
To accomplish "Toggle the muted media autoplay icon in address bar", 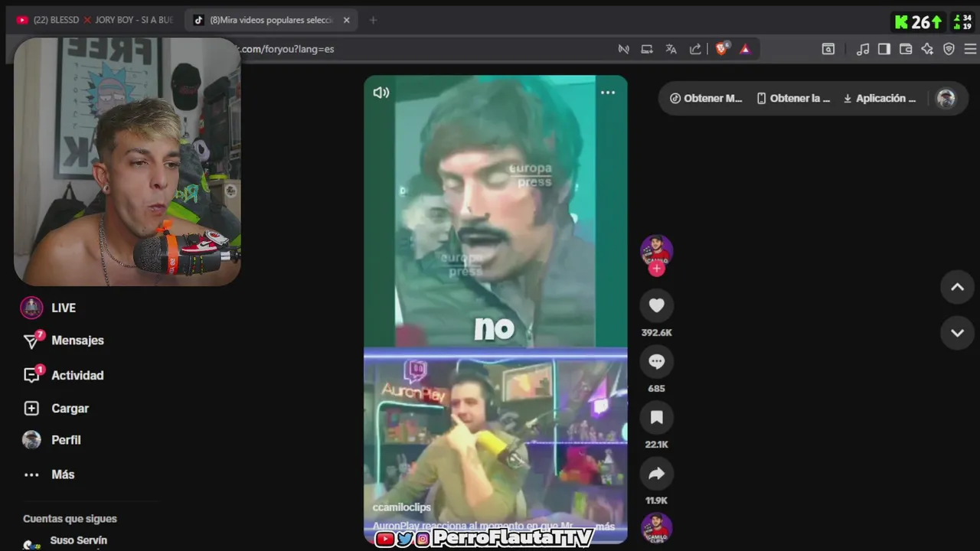I will 624,49.
